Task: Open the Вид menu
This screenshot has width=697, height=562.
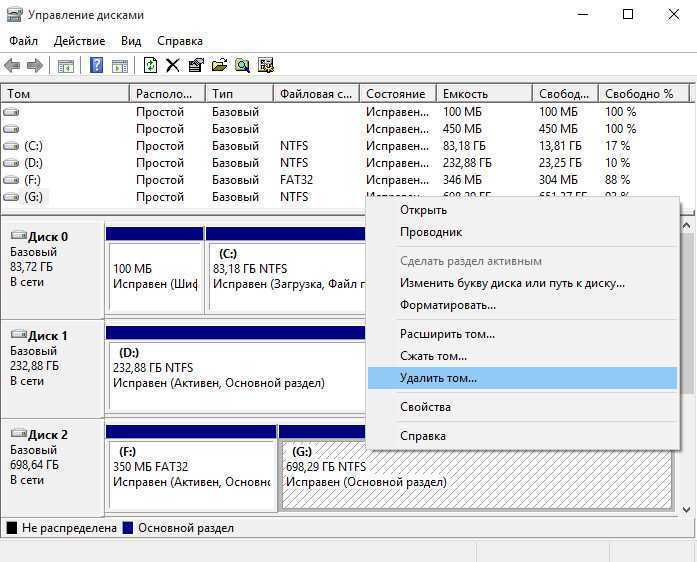Action: tap(131, 41)
